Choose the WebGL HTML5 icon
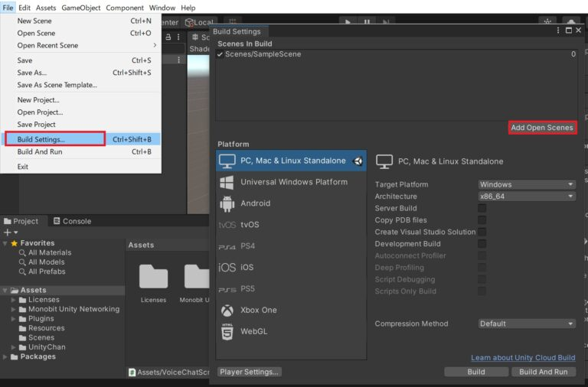Image resolution: width=588 pixels, height=387 pixels. pyautogui.click(x=227, y=332)
